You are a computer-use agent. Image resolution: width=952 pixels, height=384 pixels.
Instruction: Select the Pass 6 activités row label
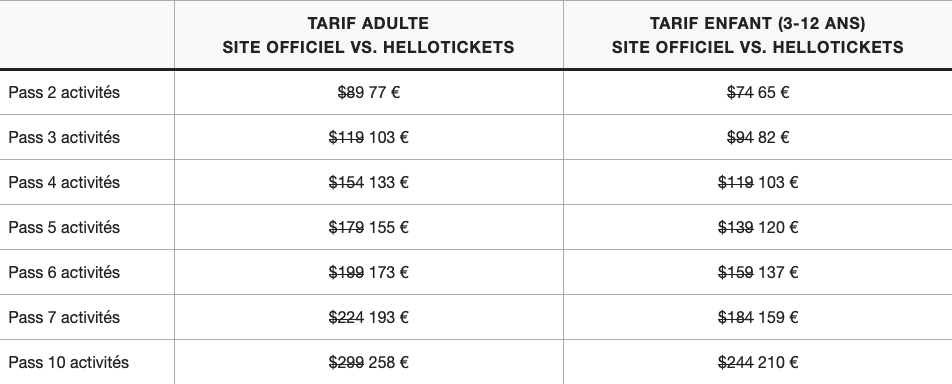pos(64,272)
